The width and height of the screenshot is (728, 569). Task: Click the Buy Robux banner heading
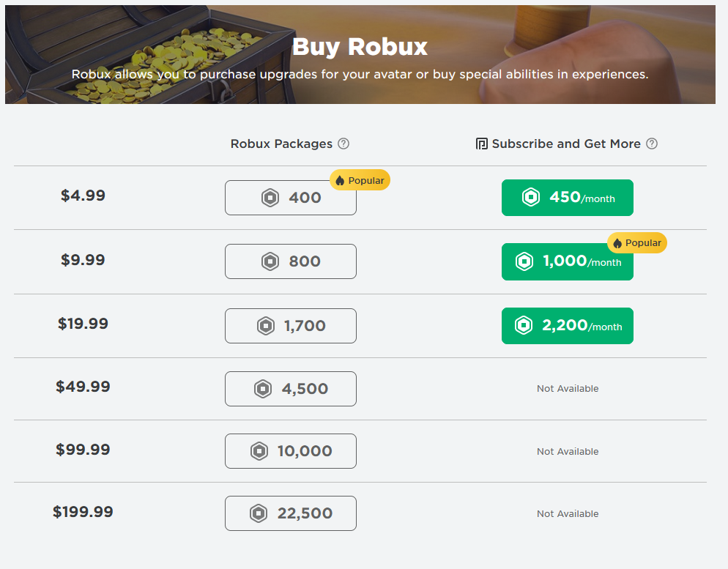click(x=360, y=48)
